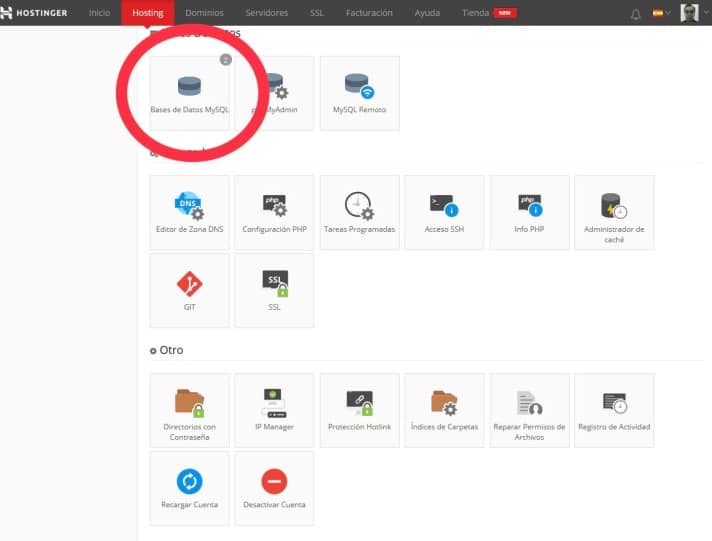Open the SSL tile with padlock
Screen dimensions: 712x541
(x=274, y=290)
